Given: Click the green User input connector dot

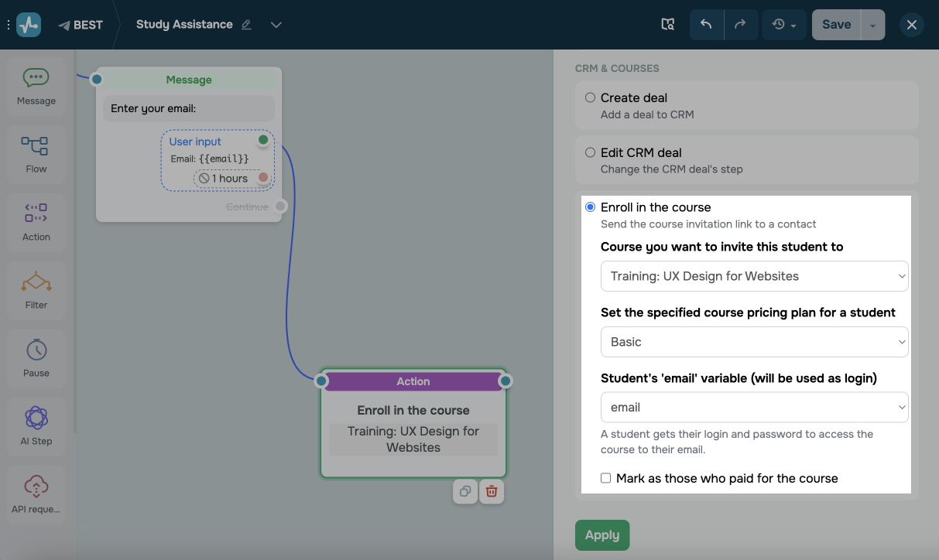Looking at the screenshot, I should point(263,140).
